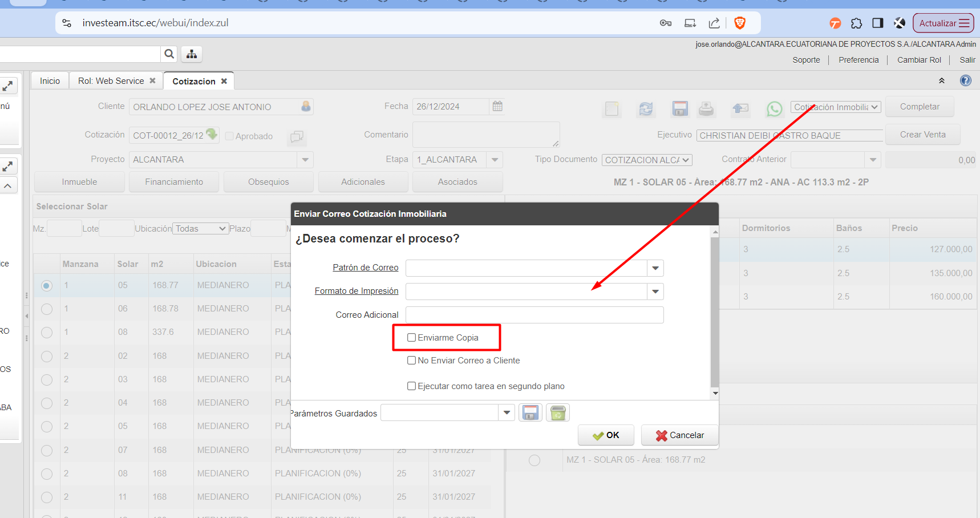This screenshot has height=518, width=980.
Task: Check No Enviar Correo a Cliente
Action: point(411,361)
